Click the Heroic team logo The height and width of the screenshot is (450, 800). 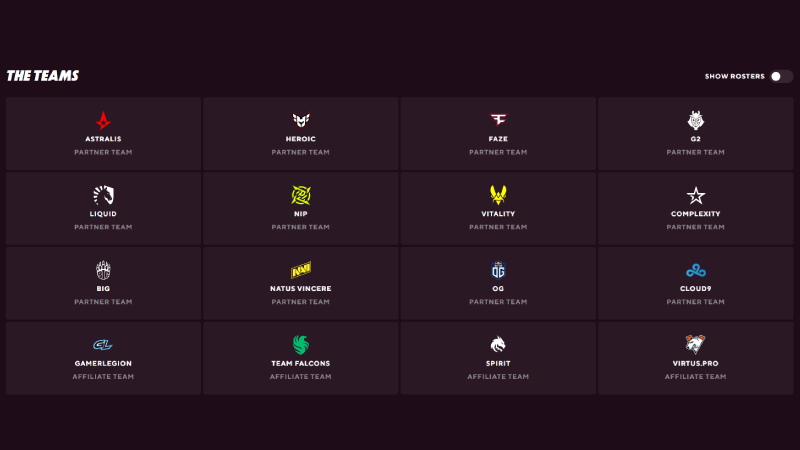[301, 120]
